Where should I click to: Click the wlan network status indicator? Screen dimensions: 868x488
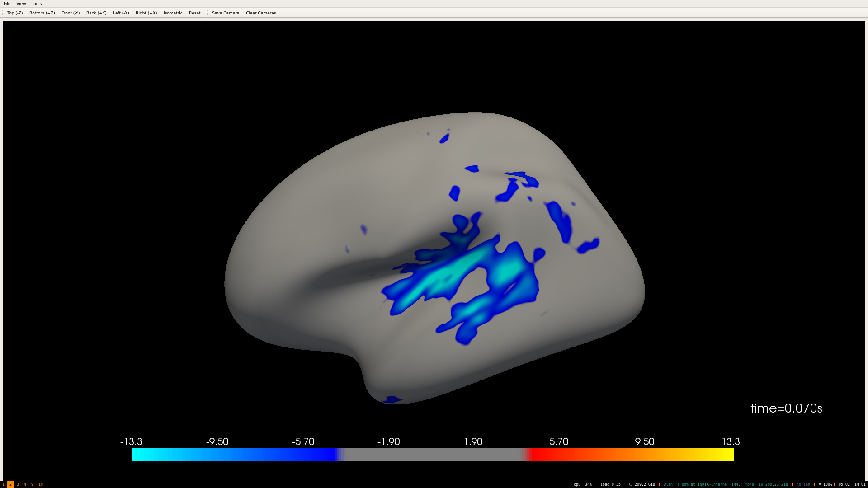(x=725, y=484)
